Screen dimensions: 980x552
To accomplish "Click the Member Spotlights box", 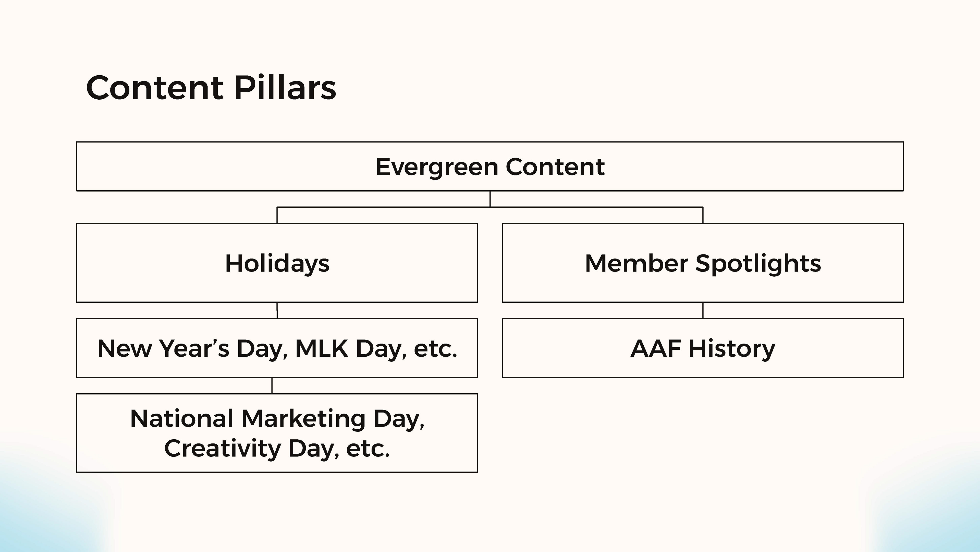I will [x=703, y=263].
